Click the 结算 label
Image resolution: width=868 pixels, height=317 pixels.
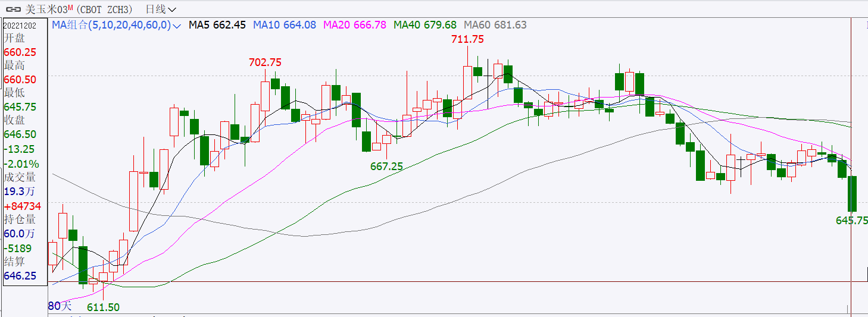[x=14, y=262]
